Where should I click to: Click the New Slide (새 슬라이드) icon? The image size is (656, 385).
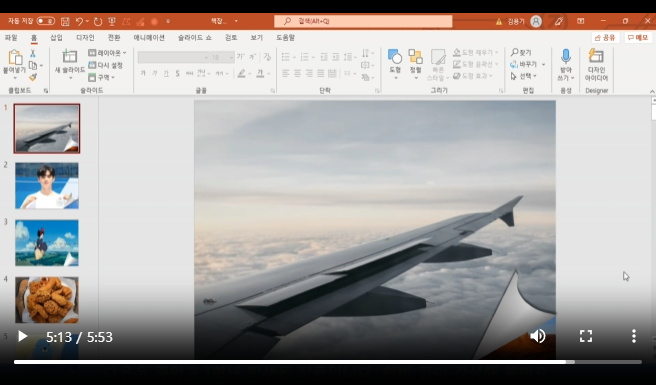(69, 56)
